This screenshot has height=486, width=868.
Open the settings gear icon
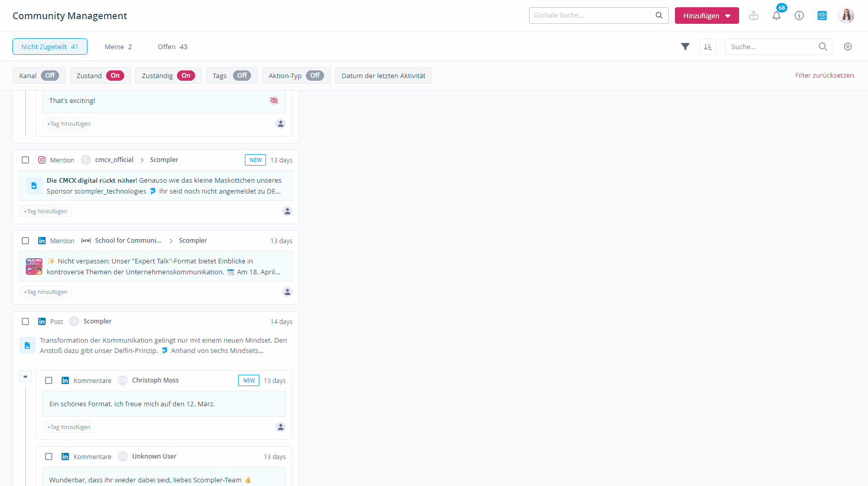pyautogui.click(x=848, y=47)
